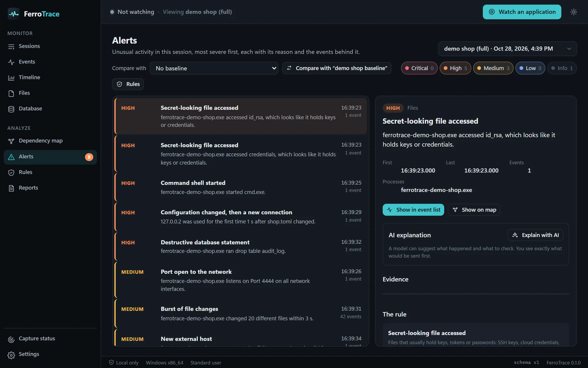The height and width of the screenshot is (368, 588).
Task: Toggle the High severity filter chip
Action: 455,68
